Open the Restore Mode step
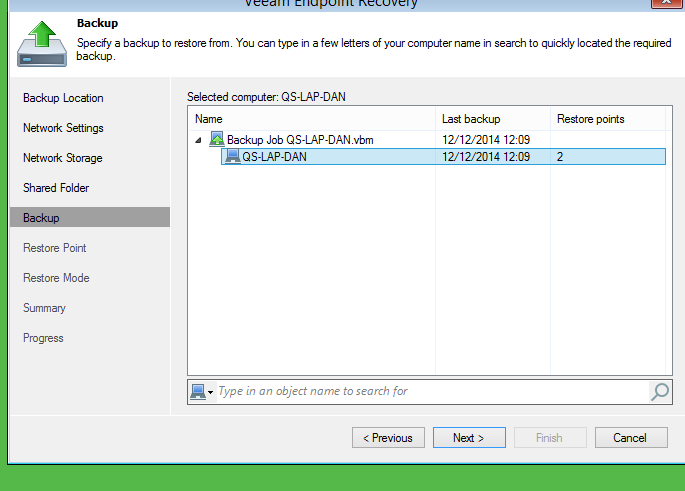Viewport: 685px width, 491px height. click(56, 278)
